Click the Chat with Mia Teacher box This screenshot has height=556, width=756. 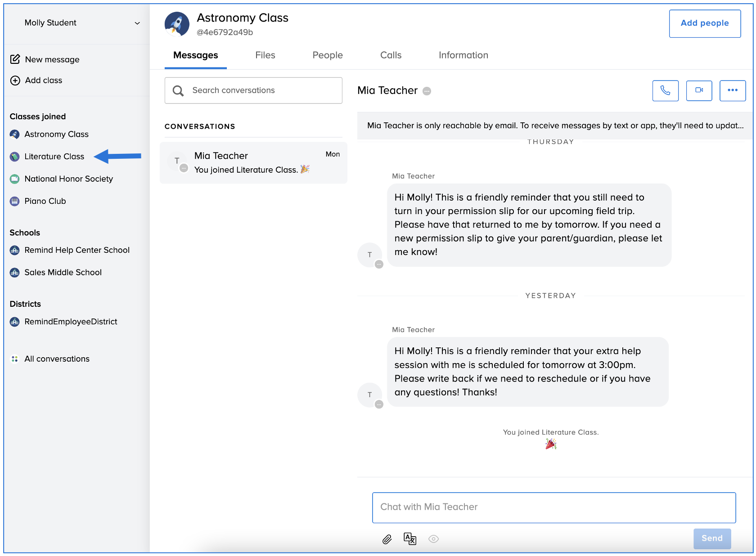click(x=553, y=507)
